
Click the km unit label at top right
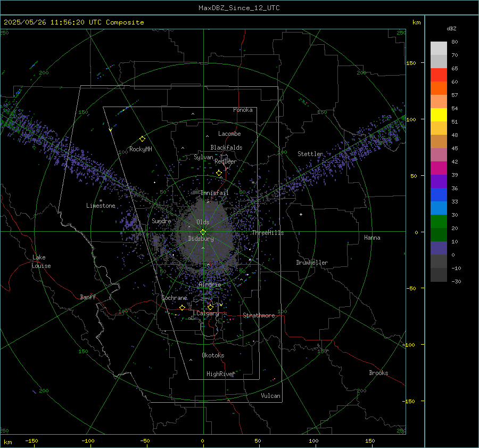[416, 22]
